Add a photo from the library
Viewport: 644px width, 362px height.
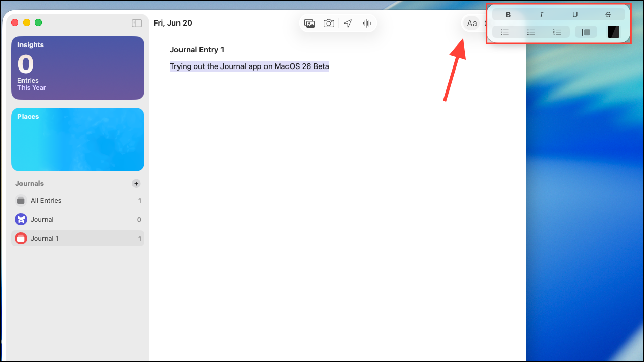pyautogui.click(x=309, y=23)
